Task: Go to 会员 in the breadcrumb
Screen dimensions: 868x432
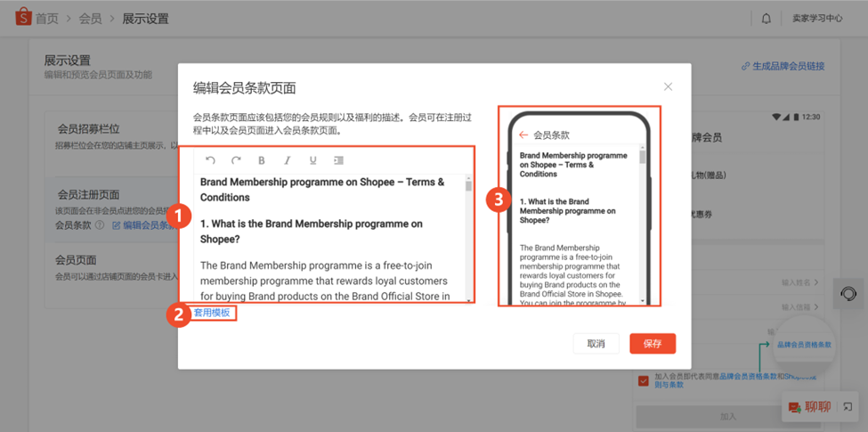Action: point(90,19)
